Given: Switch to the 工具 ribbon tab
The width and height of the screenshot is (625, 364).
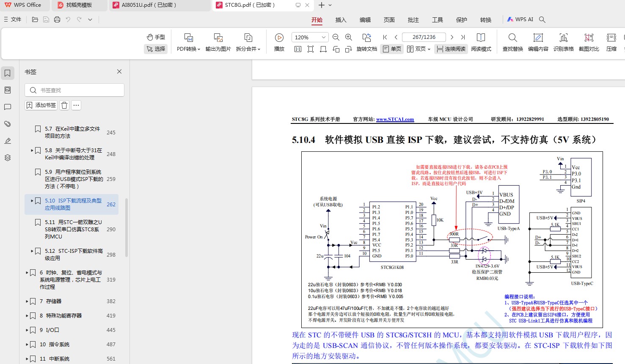Looking at the screenshot, I should click(438, 20).
